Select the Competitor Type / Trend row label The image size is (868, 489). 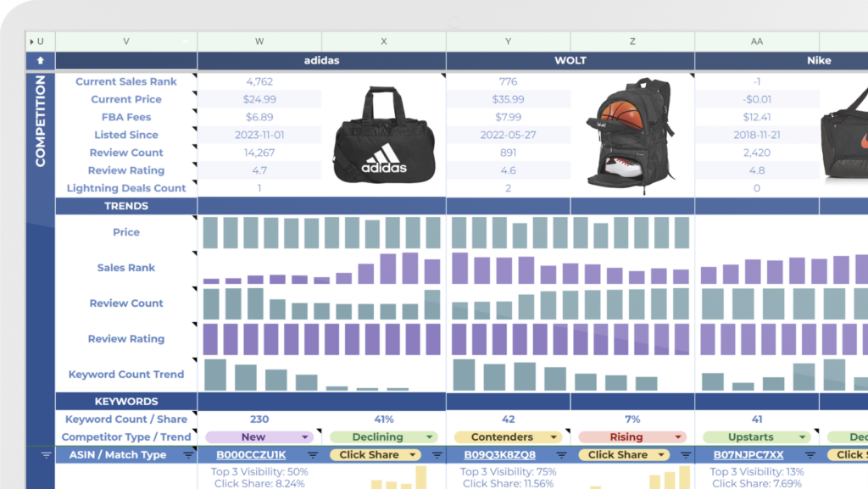click(126, 437)
